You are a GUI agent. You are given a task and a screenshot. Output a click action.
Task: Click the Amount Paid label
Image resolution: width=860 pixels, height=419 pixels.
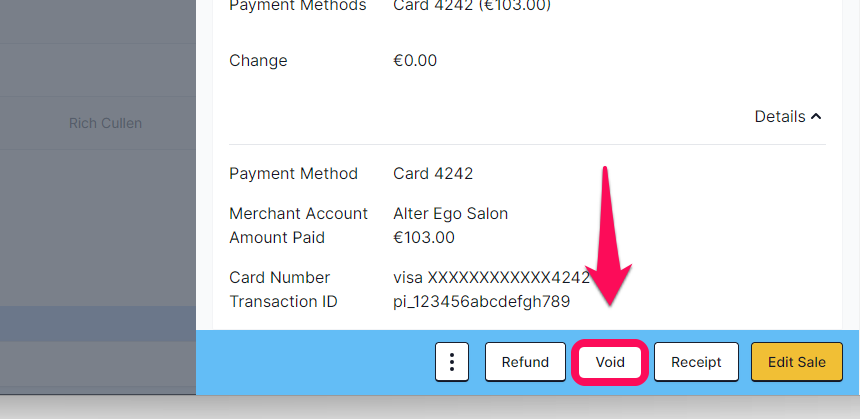(x=277, y=237)
